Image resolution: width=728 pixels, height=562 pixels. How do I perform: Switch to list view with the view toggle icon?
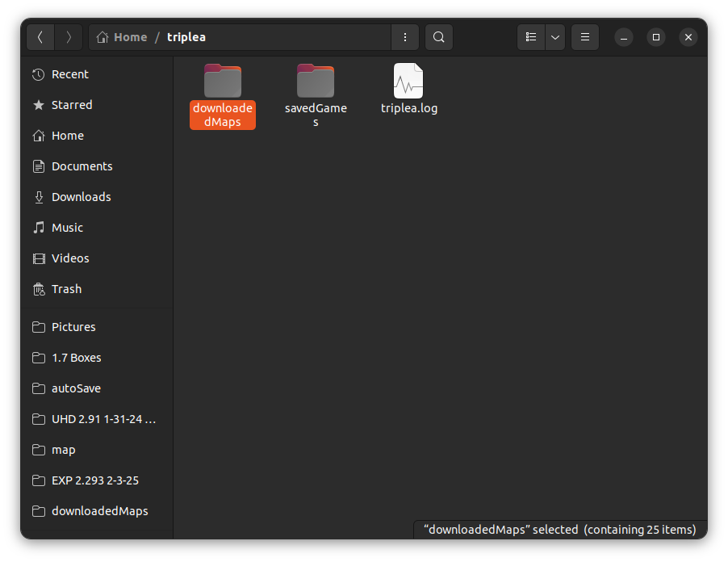(531, 37)
